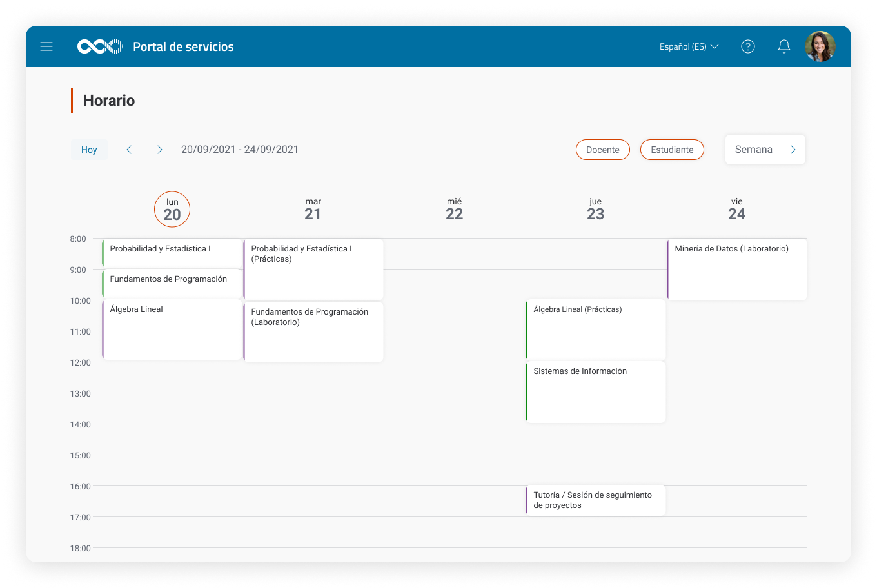
Task: Select Monday 20 in the day header
Action: pos(172,210)
